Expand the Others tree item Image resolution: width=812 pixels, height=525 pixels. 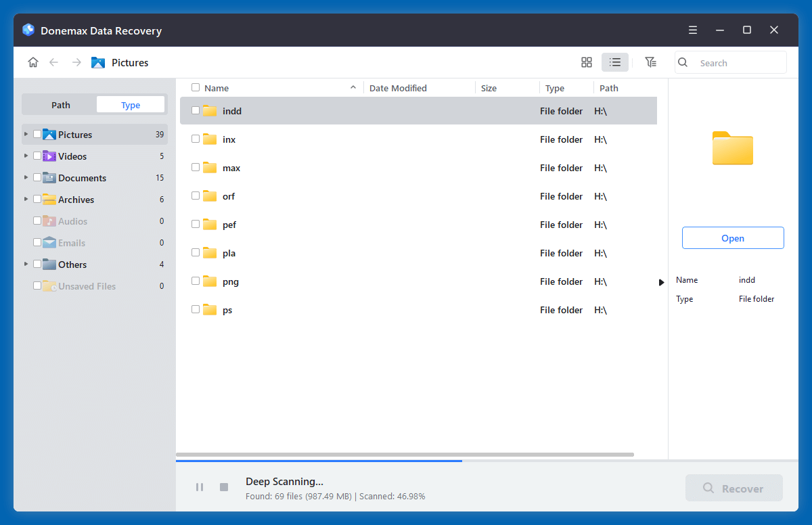pos(26,264)
